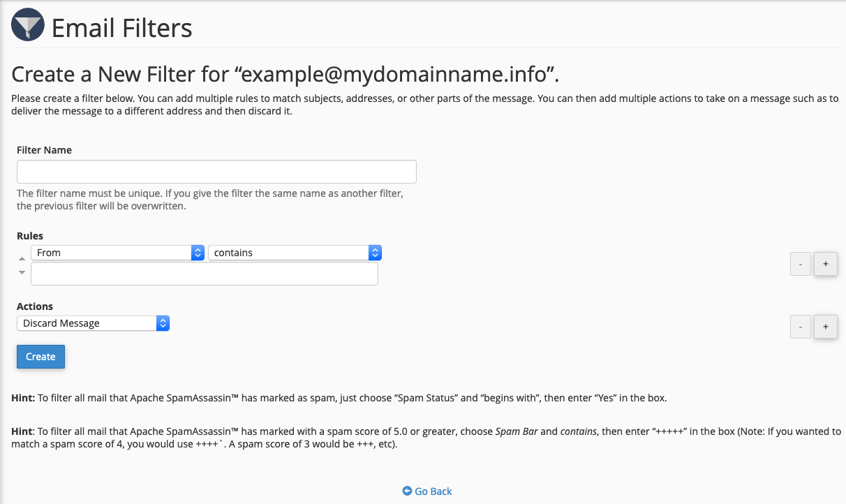
Task: Click the circular arrow icon beside Go Back
Action: [x=407, y=491]
